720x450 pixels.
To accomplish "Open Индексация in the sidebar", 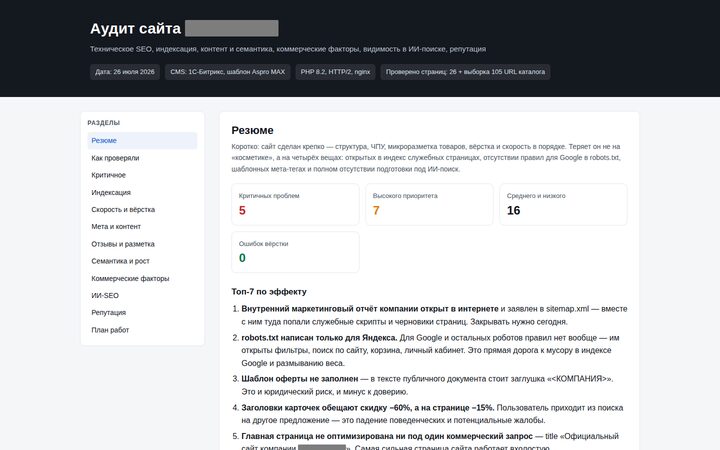I will point(142,192).
